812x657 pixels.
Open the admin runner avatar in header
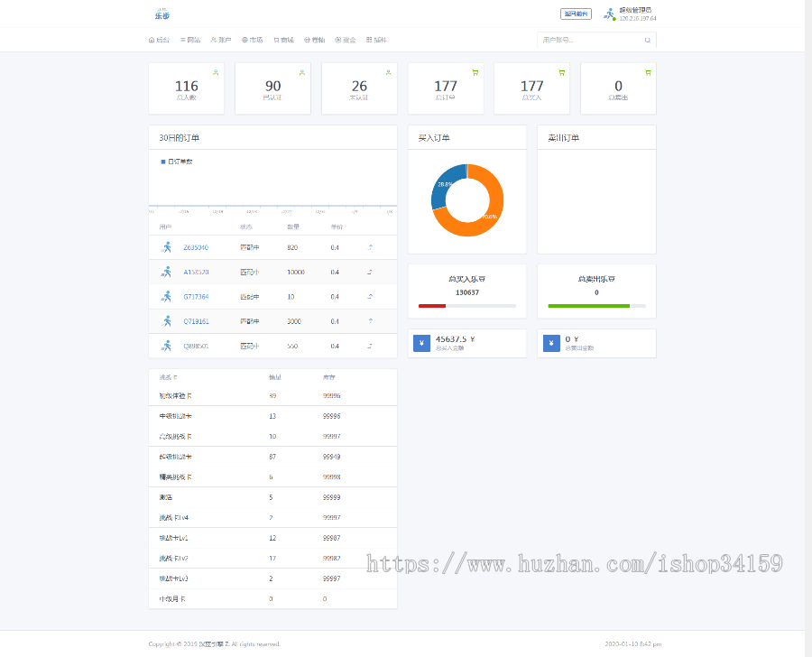click(x=610, y=14)
